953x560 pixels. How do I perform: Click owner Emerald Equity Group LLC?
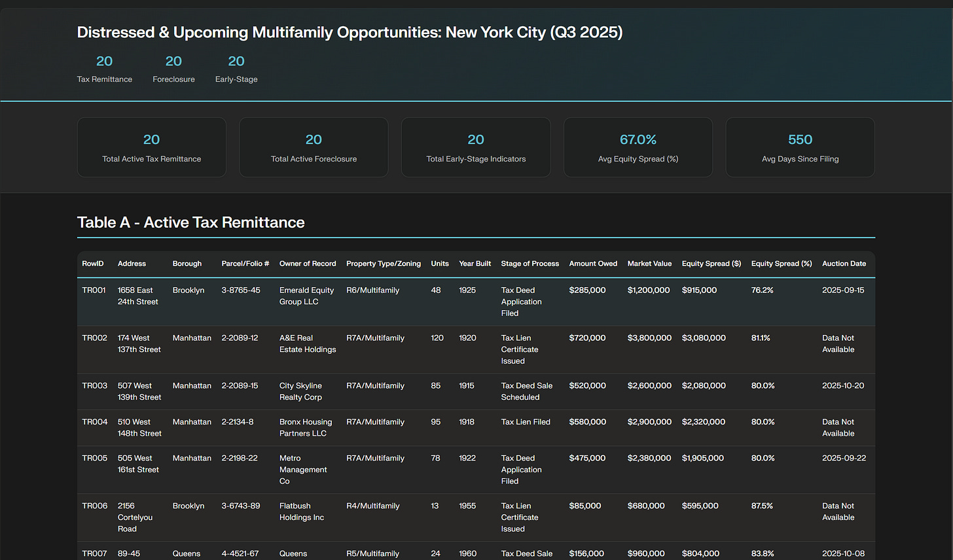(307, 296)
